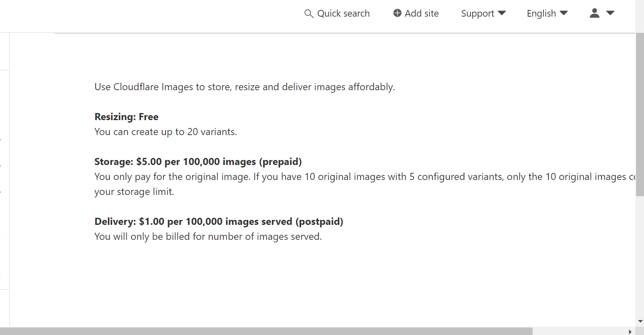This screenshot has width=644, height=335.
Task: Click 'Use Cloudflare Images to store' sentence
Action: pos(244,87)
